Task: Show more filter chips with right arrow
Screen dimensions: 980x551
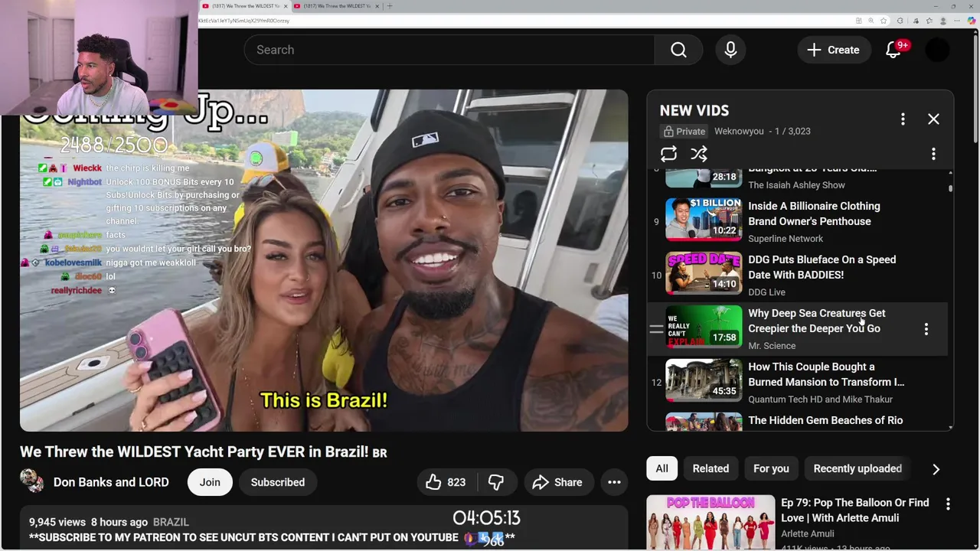Action: click(x=936, y=469)
